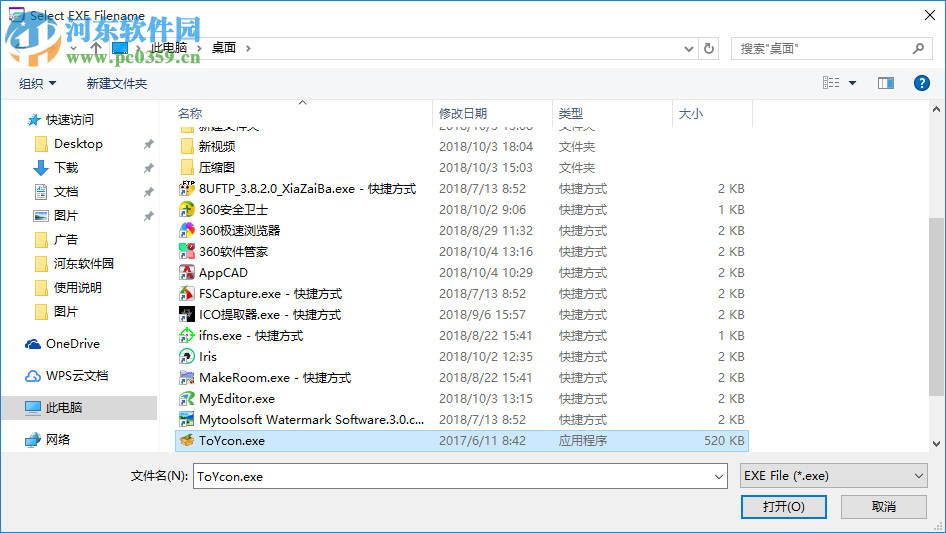Select WPS云文档 in the sidebar

77,375
